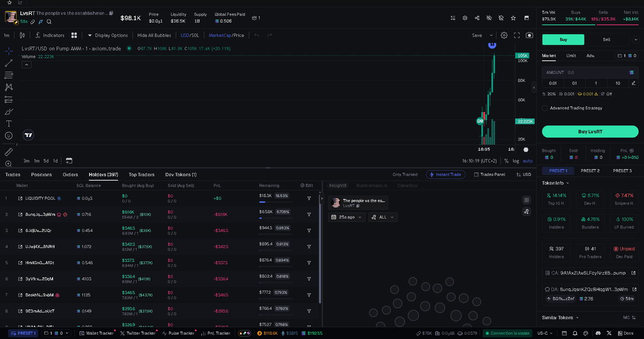The height and width of the screenshot is (339, 644).
Task: Open Display Options dropdown
Action: (x=108, y=35)
